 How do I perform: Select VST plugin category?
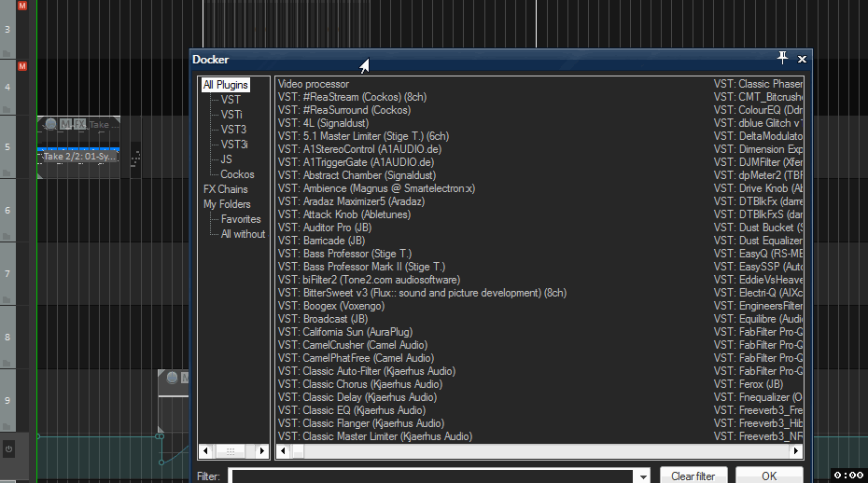[231, 100]
